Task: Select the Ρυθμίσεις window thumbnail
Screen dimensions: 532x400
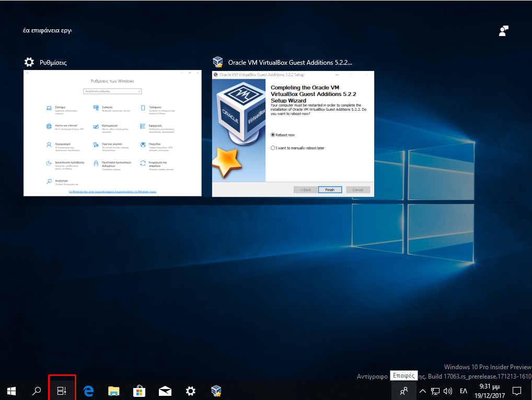Action: point(112,133)
